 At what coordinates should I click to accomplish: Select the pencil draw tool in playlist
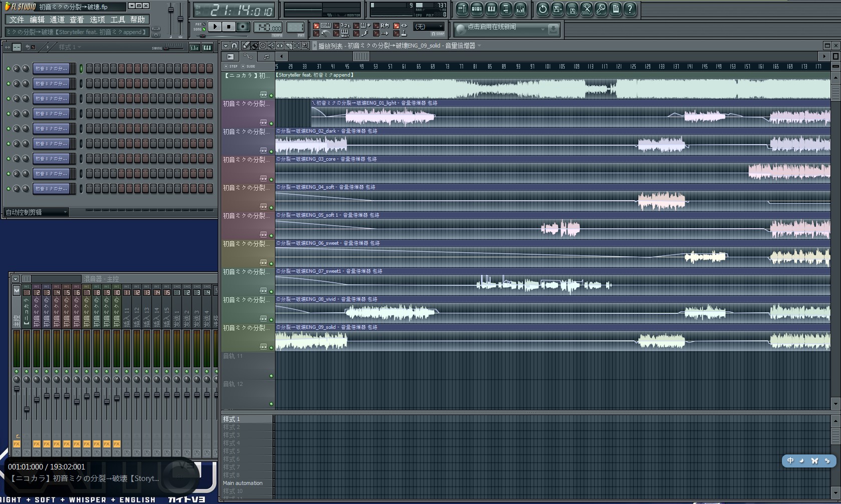click(x=246, y=46)
